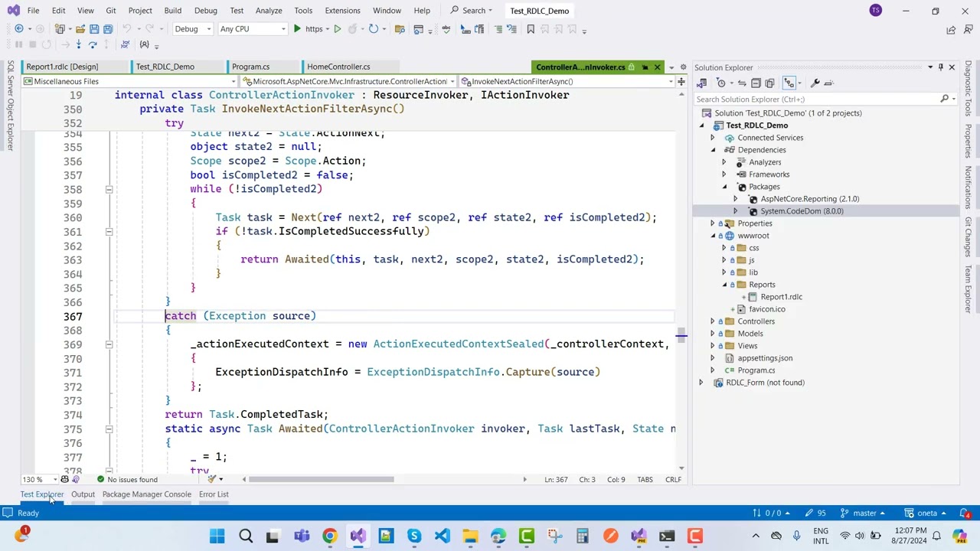This screenshot has height=551, width=980.
Task: Select appsettings.json in Solution Explorer
Action: point(765,358)
